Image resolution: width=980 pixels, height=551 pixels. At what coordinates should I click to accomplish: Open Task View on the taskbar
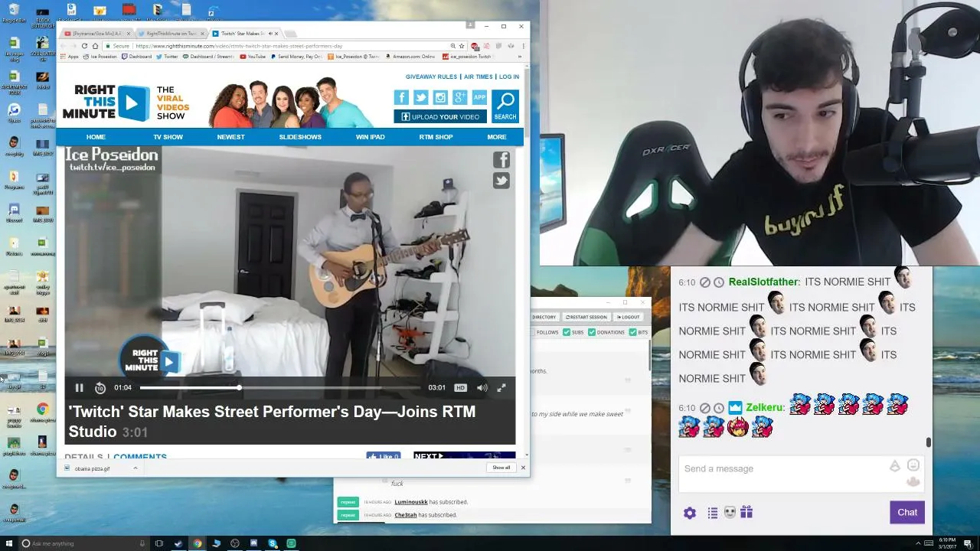click(159, 543)
